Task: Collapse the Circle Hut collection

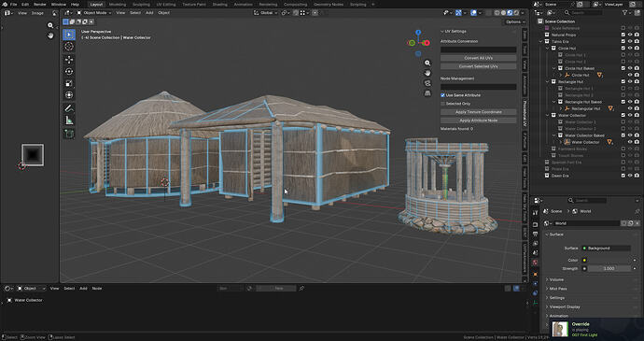Action: point(548,49)
